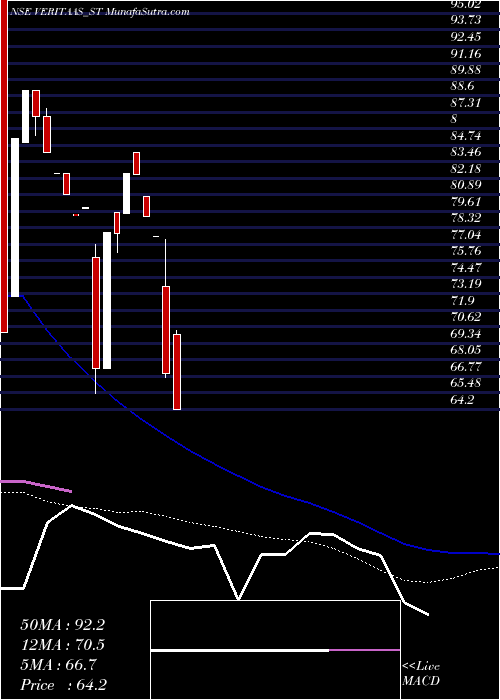
Task: Select the 70.62 price axis label
Action: tap(466, 317)
